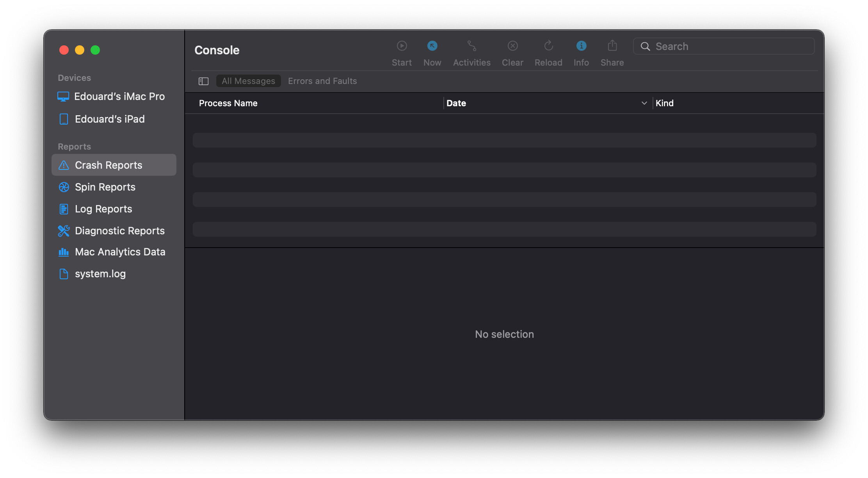Viewport: 868px width, 478px height.
Task: Click the Search field
Action: 724,46
